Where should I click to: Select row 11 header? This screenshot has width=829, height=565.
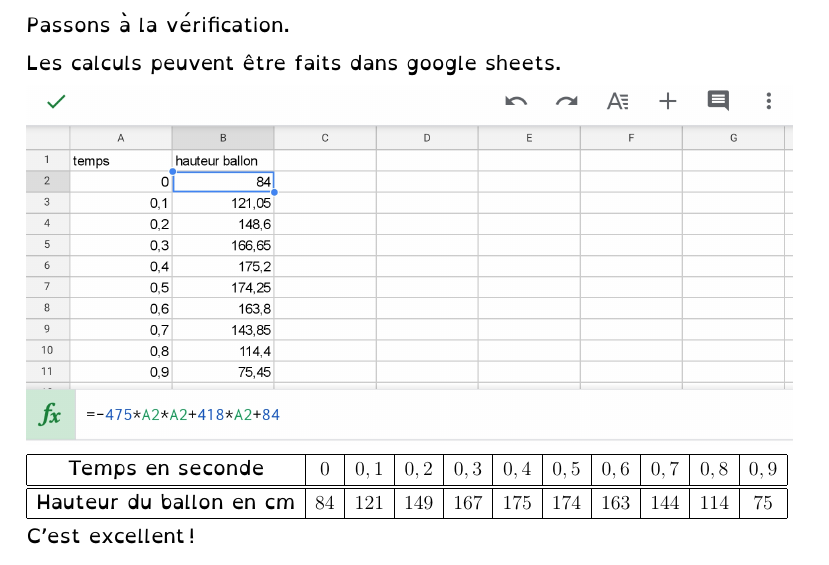(47, 372)
